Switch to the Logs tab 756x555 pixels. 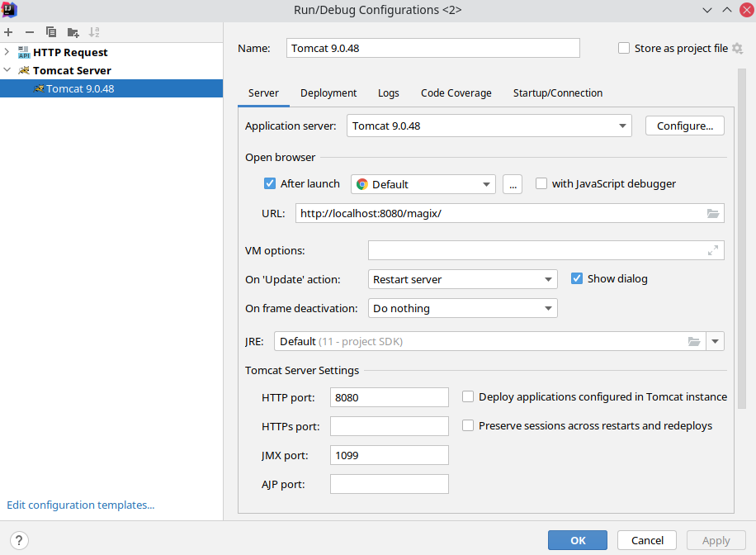point(389,93)
